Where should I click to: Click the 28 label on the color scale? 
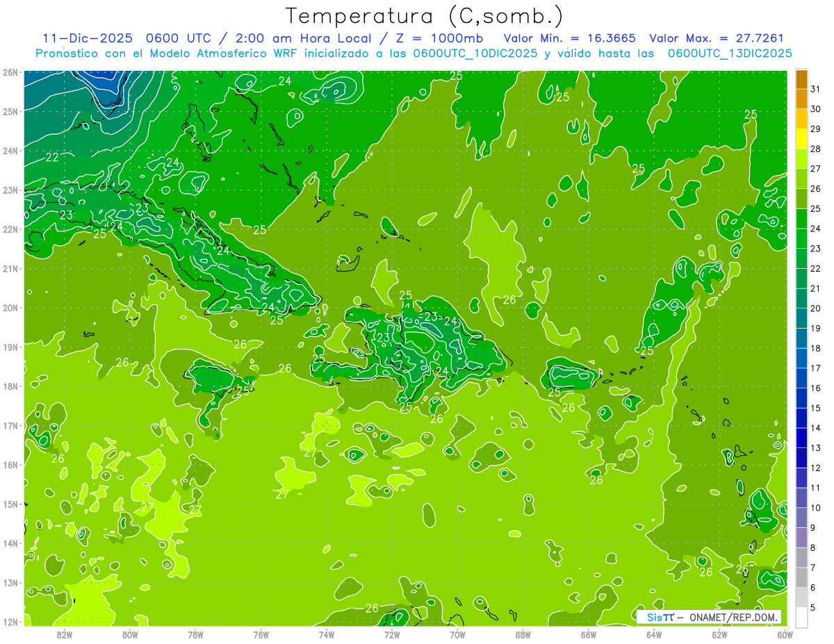coord(815,149)
